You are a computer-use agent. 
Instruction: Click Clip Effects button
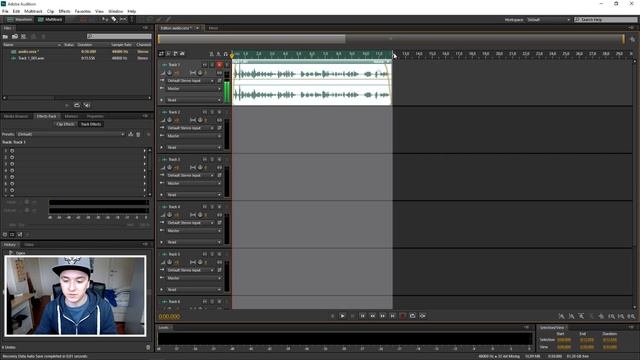[65, 124]
